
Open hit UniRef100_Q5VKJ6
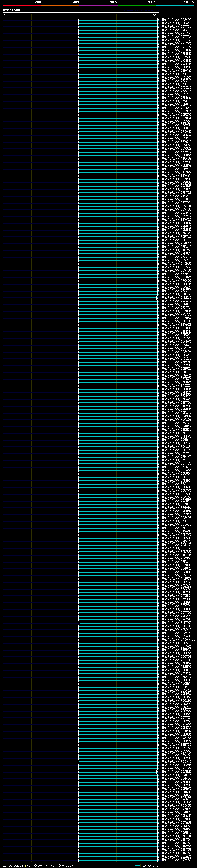tap(176, 101)
